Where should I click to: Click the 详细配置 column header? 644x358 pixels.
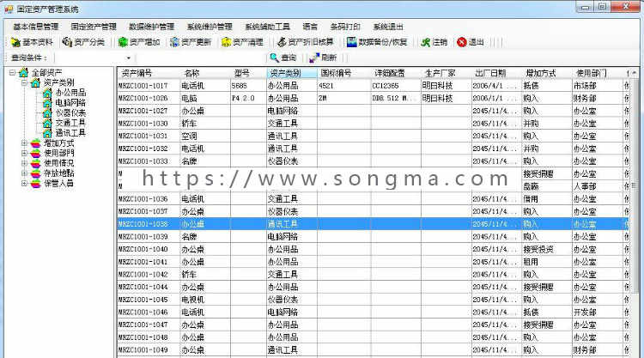click(x=396, y=73)
